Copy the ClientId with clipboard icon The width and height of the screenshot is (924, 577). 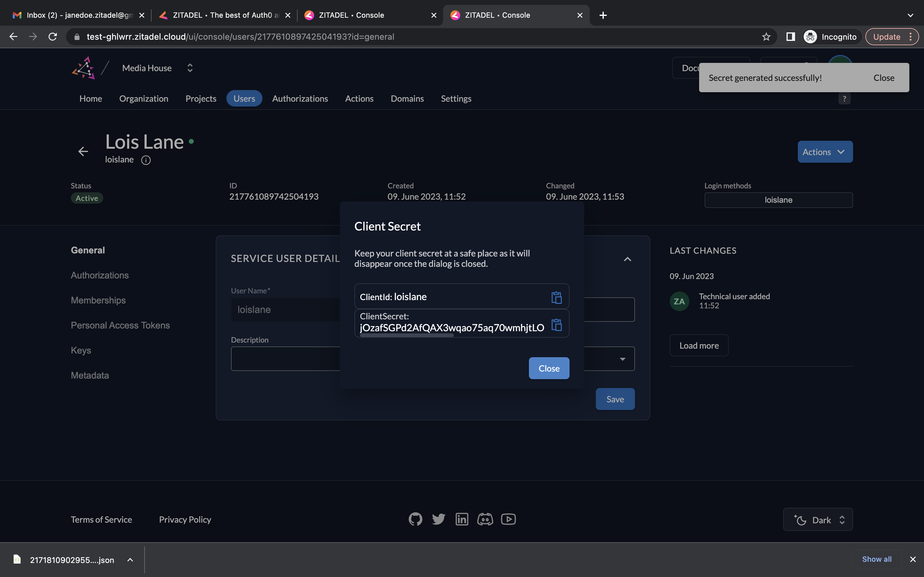tap(556, 297)
